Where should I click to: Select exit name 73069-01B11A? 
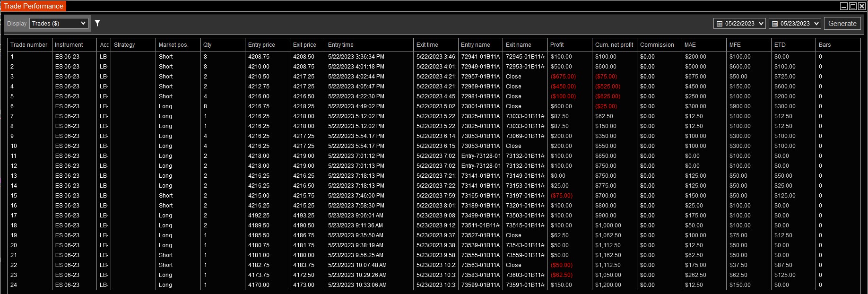click(x=525, y=136)
